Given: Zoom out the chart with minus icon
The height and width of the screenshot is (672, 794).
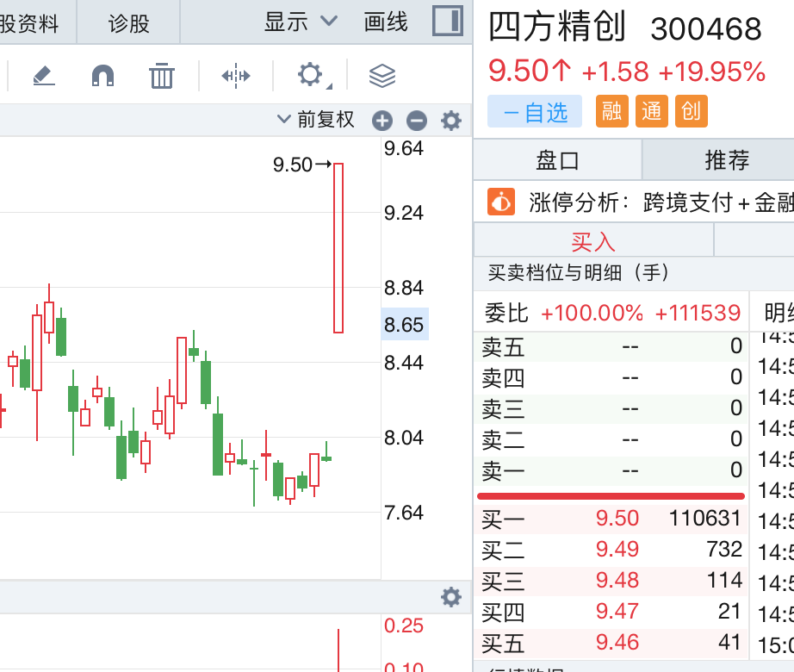Looking at the screenshot, I should coord(417,121).
